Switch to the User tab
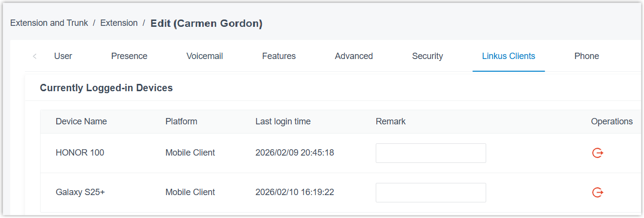644x218 pixels. 63,56
